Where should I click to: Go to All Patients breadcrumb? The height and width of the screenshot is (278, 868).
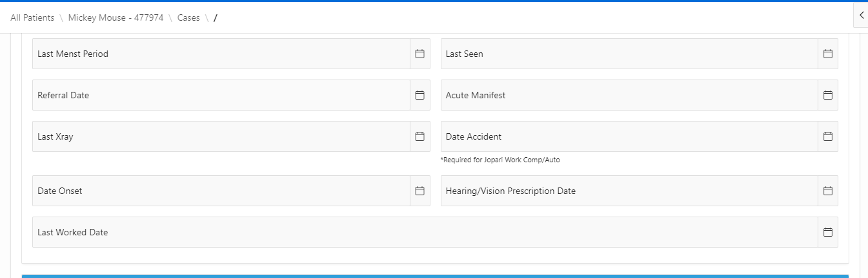[32, 17]
